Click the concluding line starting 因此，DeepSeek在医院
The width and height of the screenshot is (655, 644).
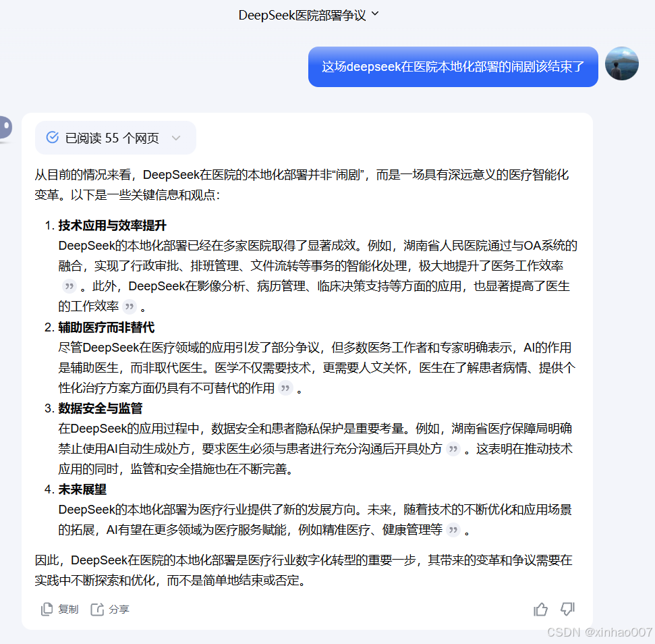(304, 560)
